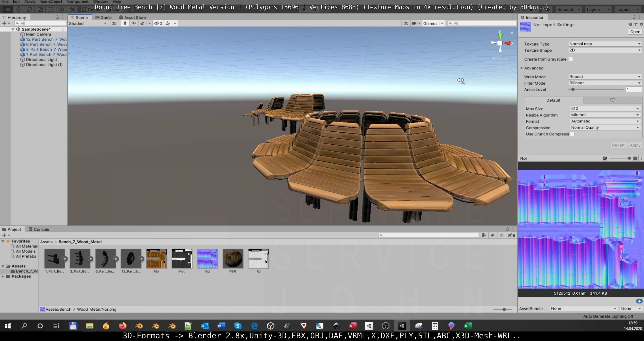Viewport: 644px width, 341px height.
Task: Select the Scale tool
Action: [40, 10]
